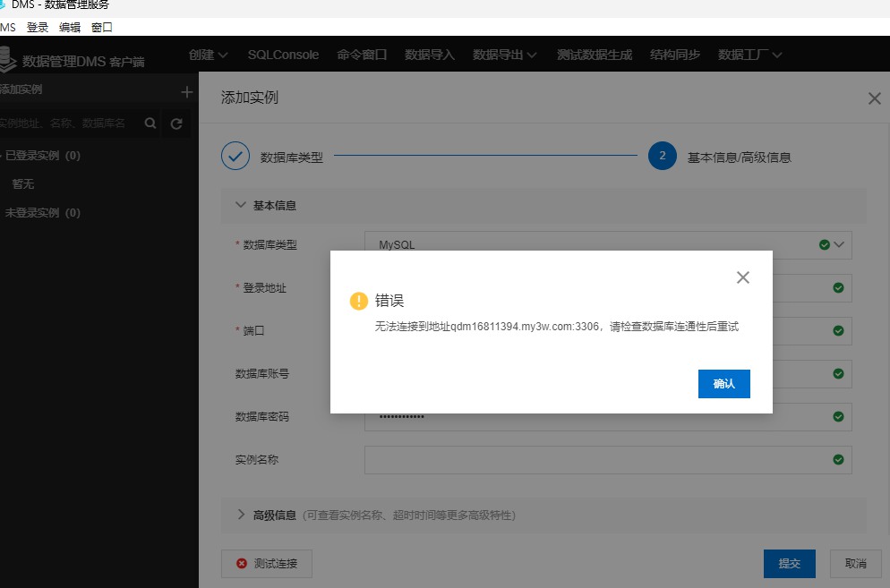This screenshot has width=890, height=588.
Task: Click green check icon in 实例名称 row
Action: coord(838,460)
